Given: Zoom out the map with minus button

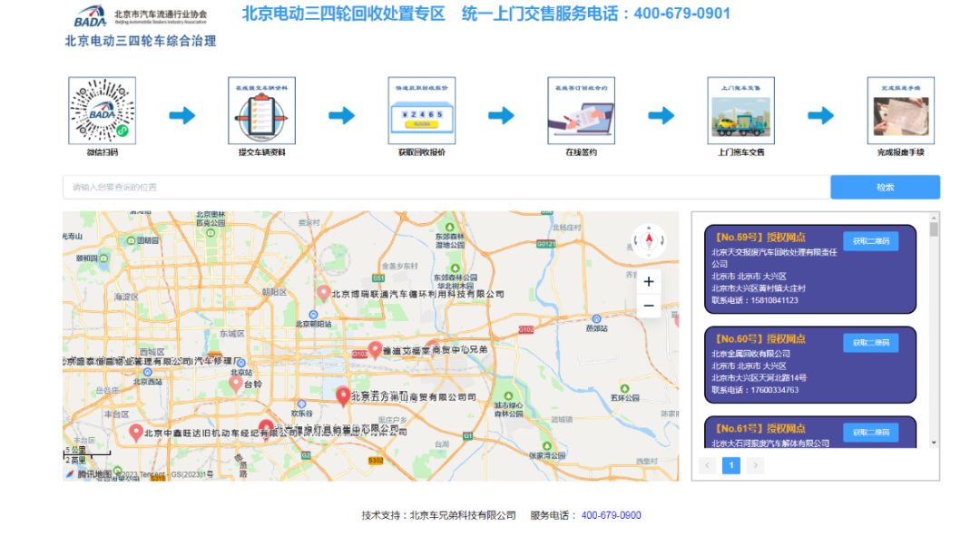Looking at the screenshot, I should click(x=649, y=306).
